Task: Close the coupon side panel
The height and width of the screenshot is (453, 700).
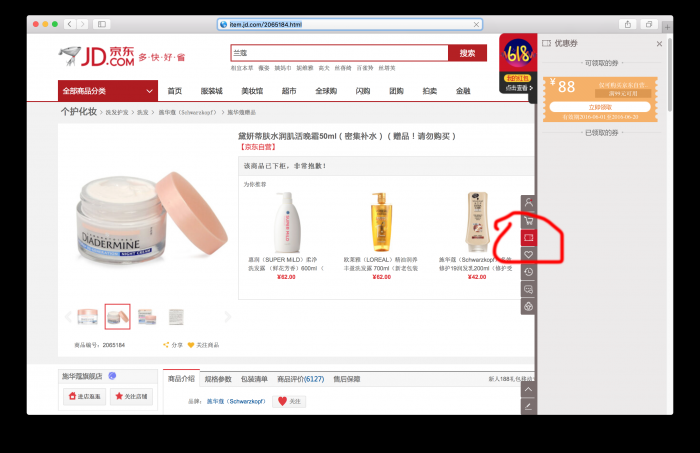Action: [x=659, y=44]
